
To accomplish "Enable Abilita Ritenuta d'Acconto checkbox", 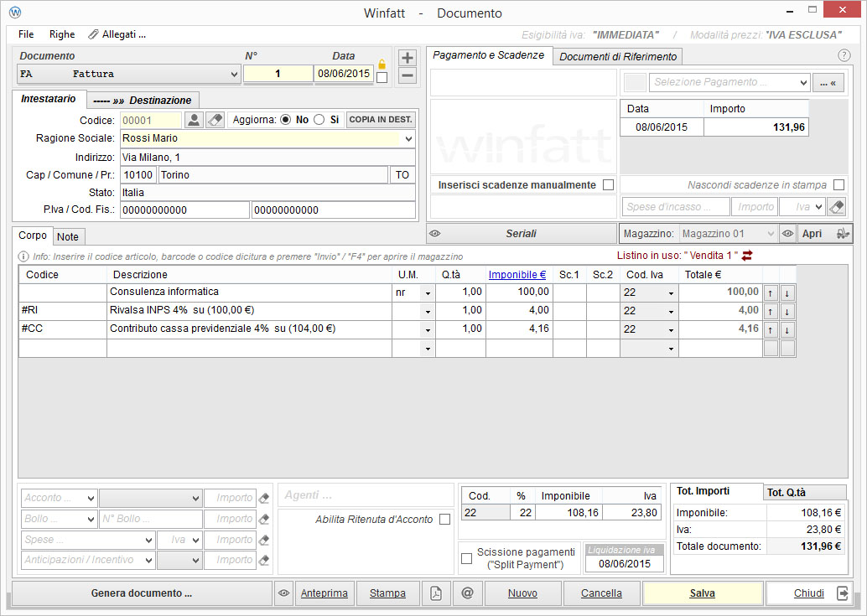I will click(x=444, y=520).
